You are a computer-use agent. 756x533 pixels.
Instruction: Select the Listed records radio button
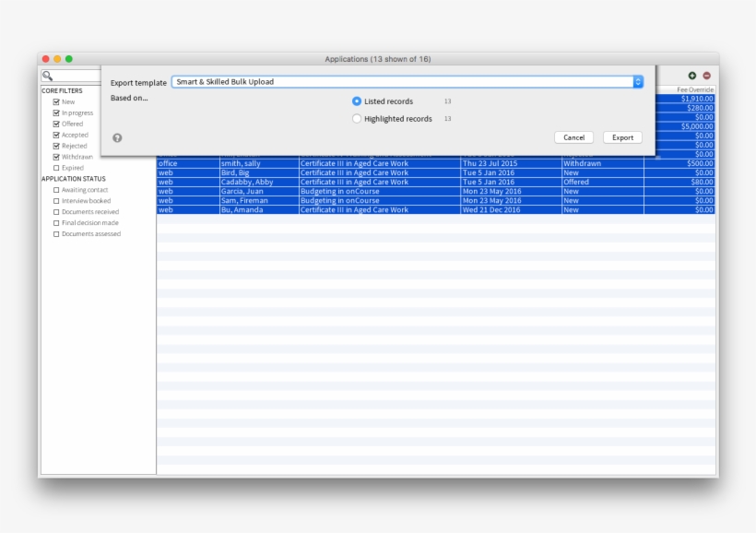356,101
